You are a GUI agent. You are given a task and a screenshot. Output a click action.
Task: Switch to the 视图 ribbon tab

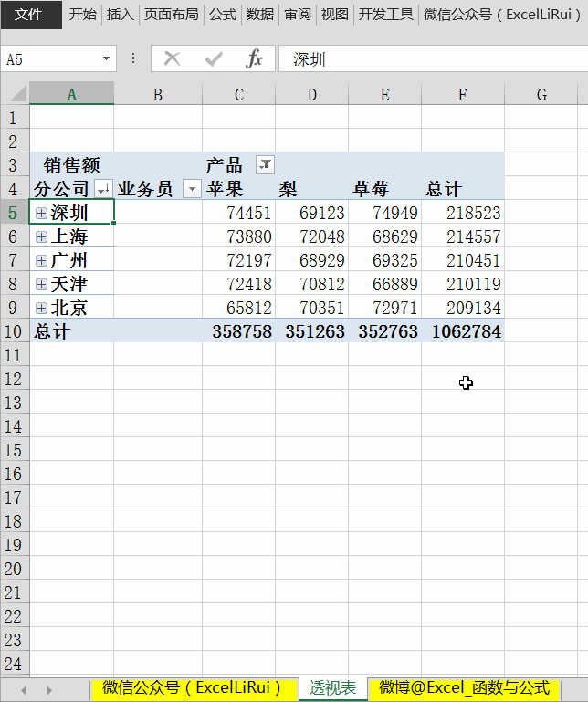click(334, 15)
